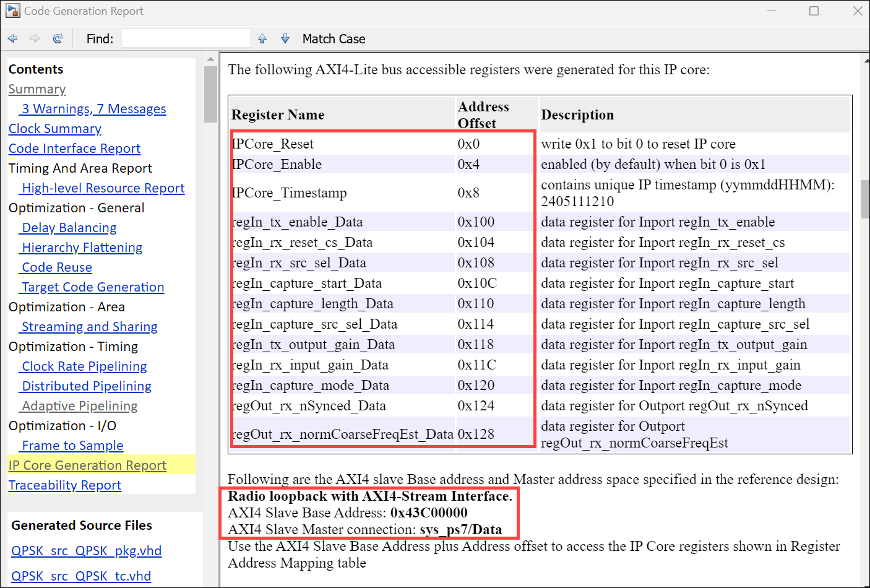870x588 pixels.
Task: Click the Find next down arrow
Action: (x=285, y=39)
